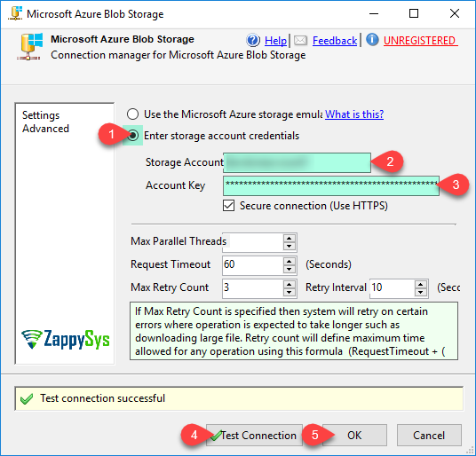Click the blue info icon beside UNREGISTERED
The image size is (476, 456).
(x=372, y=40)
